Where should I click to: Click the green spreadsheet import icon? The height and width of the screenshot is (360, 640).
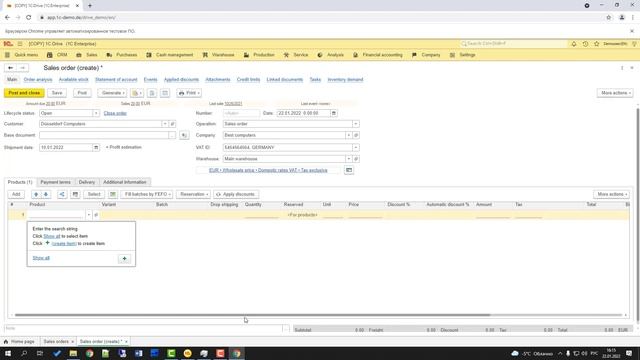(113, 194)
